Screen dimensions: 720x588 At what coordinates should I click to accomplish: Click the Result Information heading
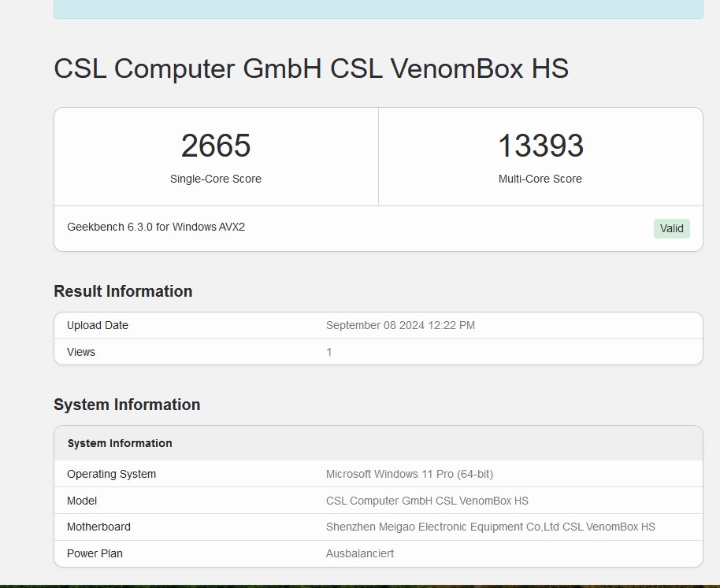[x=123, y=291]
